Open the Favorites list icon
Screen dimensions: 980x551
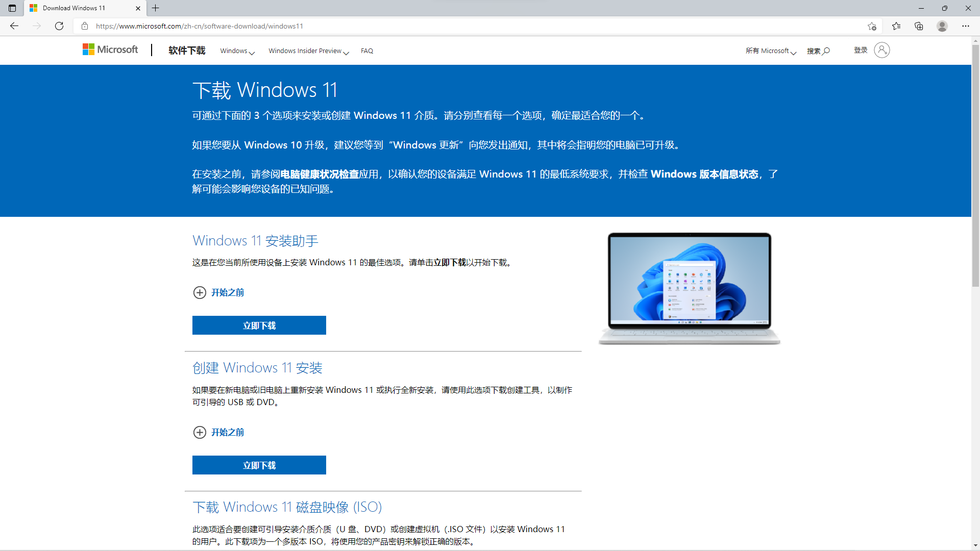[896, 26]
